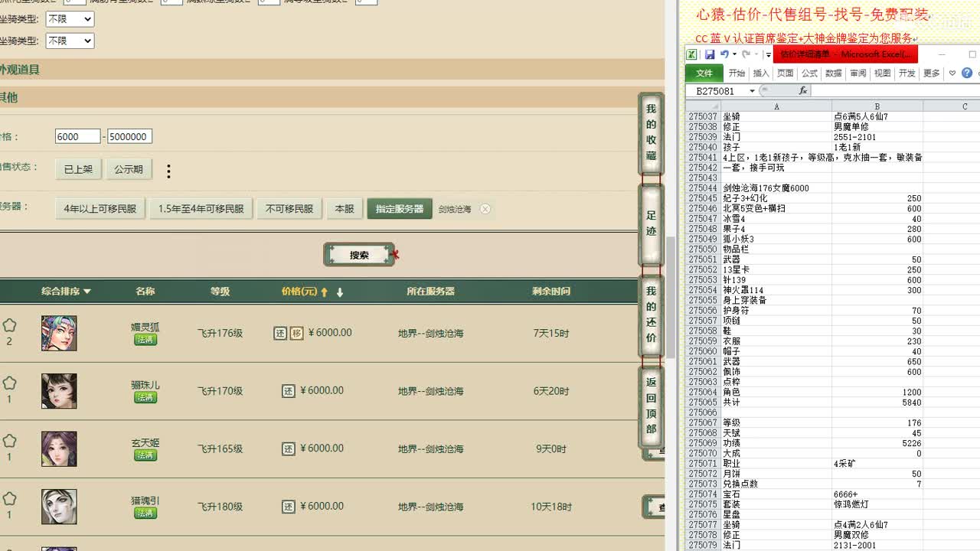Switch to the 开发 ribbon tab
Screen dimensions: 980x551
click(907, 73)
